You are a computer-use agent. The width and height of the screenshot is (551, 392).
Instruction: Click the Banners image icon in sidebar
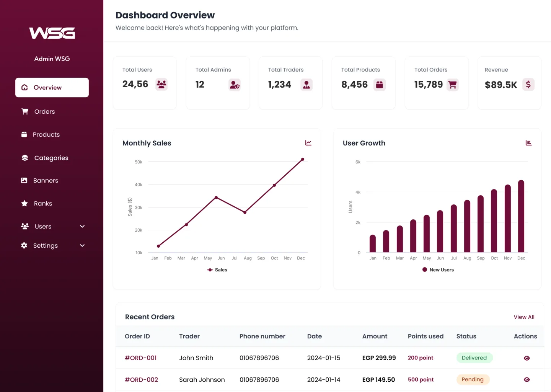click(24, 180)
